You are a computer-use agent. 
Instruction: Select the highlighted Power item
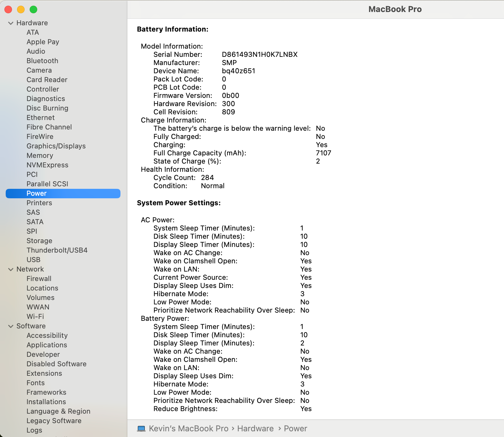click(x=37, y=193)
